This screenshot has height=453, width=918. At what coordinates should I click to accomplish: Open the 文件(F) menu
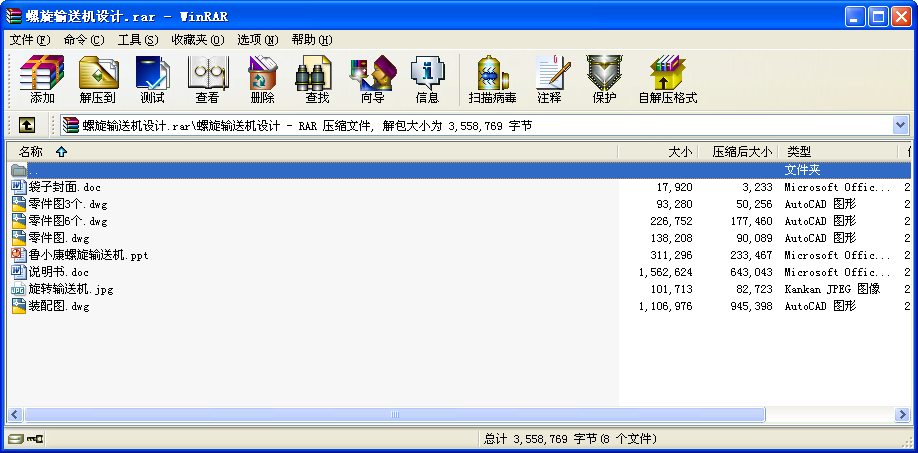[30, 40]
